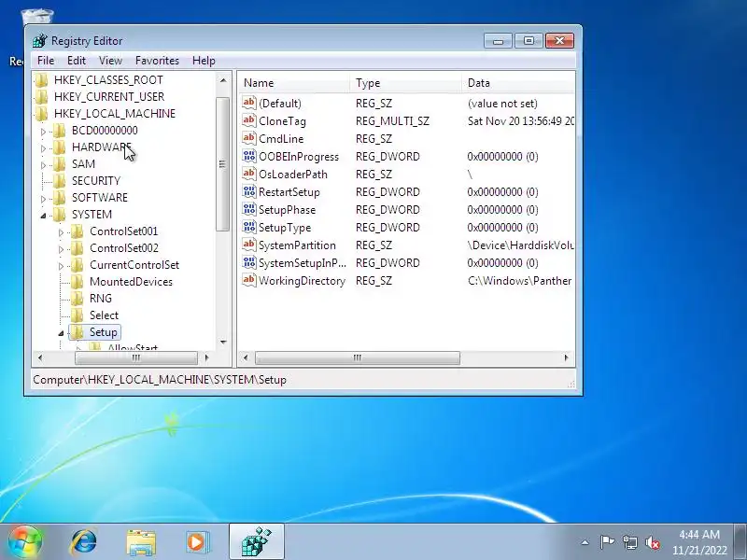Click the RNG key folder icon
747x560 pixels.
[x=77, y=298]
